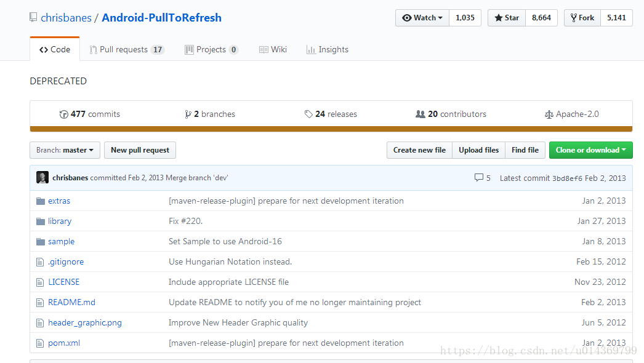Image resolution: width=644 pixels, height=363 pixels.
Task: Click the file icon for README.md
Action: (40, 303)
